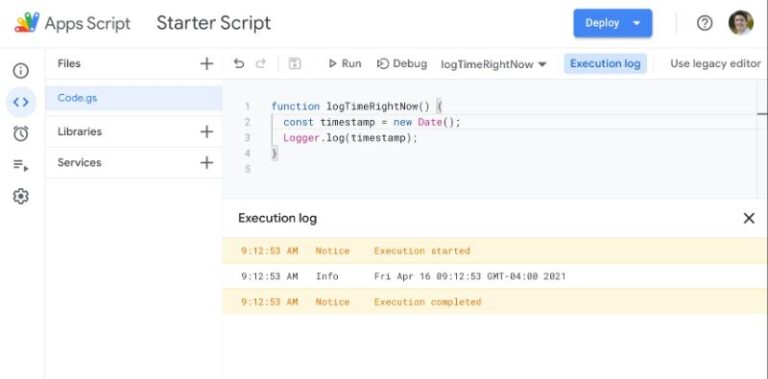Click the Redo arrow icon
This screenshot has width=768, height=379.
(x=261, y=64)
